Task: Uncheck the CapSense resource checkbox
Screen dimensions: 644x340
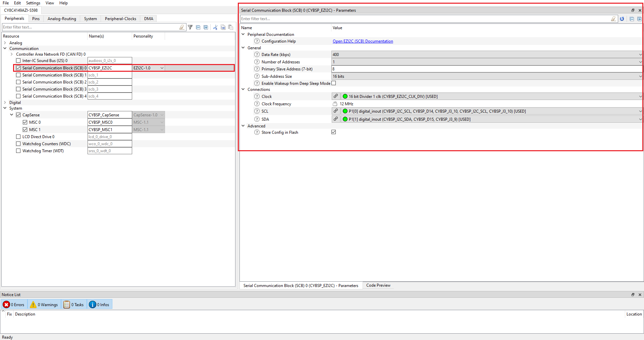Action: point(18,115)
